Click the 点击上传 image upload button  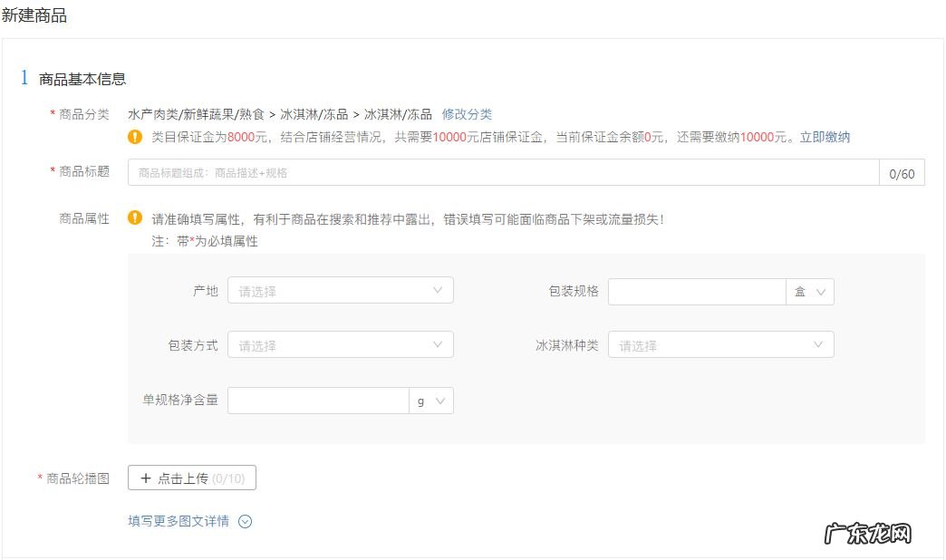[190, 478]
